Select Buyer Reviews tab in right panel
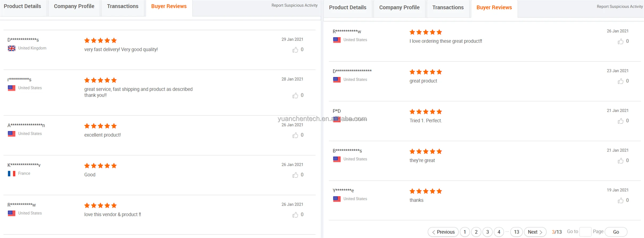This screenshot has height=238, width=644. click(x=494, y=8)
